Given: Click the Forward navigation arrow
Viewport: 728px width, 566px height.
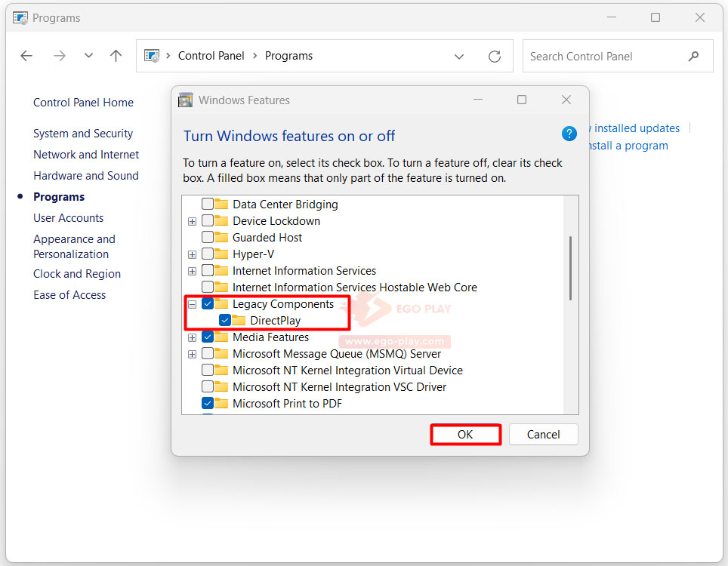Looking at the screenshot, I should [x=60, y=56].
